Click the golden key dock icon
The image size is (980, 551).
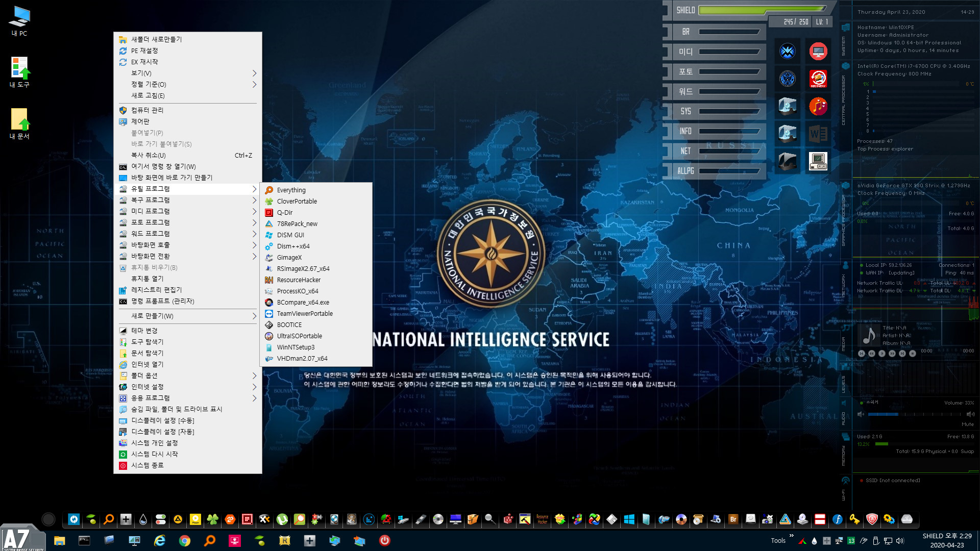coord(854,519)
